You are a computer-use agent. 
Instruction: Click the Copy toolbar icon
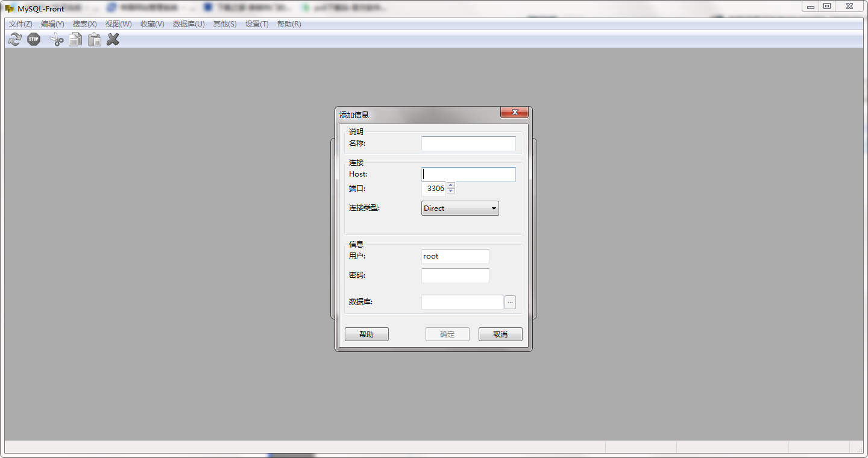coord(75,40)
